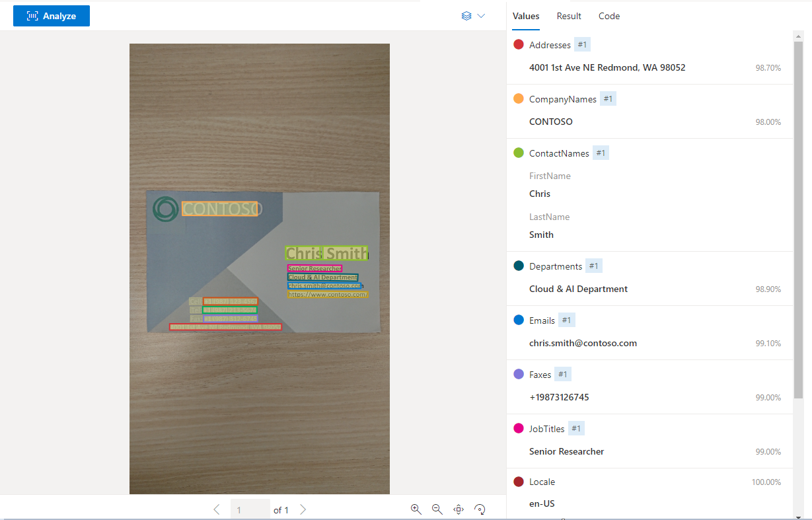This screenshot has height=520, width=812.
Task: Open the Addresses #1 badge
Action: coord(582,44)
